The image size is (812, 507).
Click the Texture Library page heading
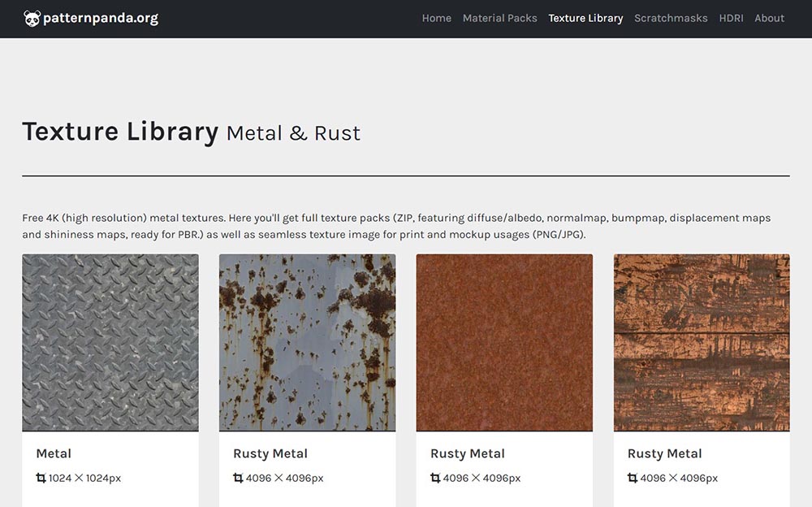coord(120,132)
